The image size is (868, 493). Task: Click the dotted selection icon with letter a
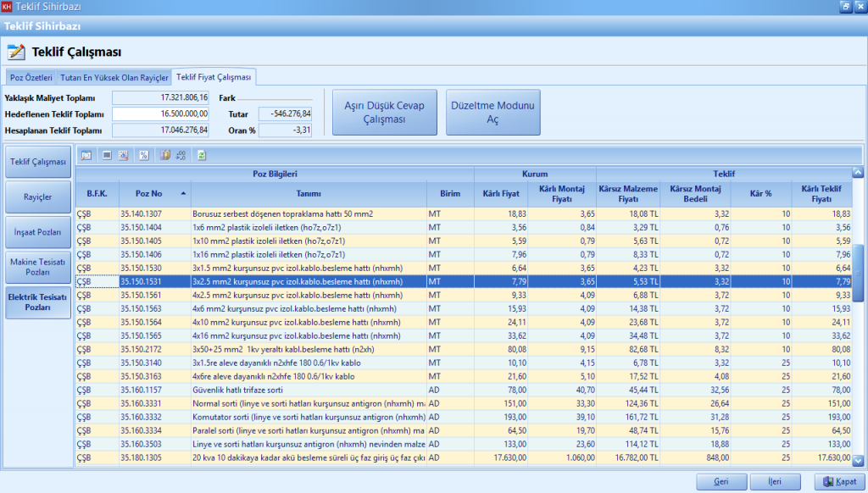point(123,155)
